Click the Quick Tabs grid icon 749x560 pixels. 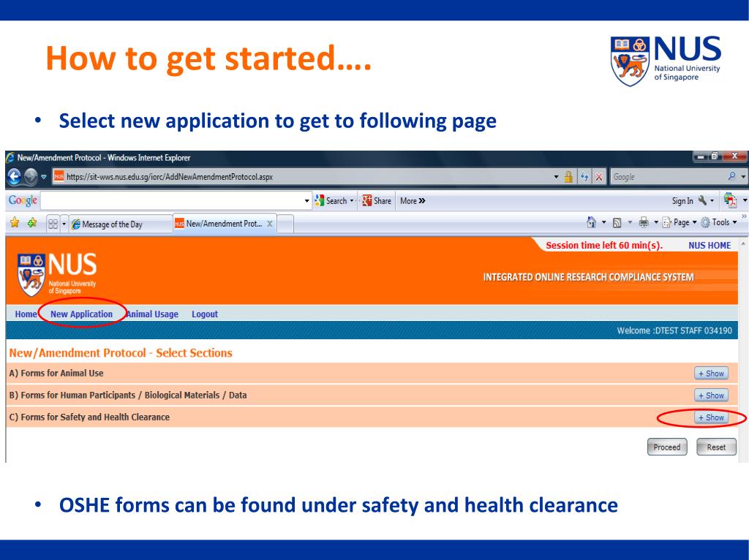click(x=53, y=224)
